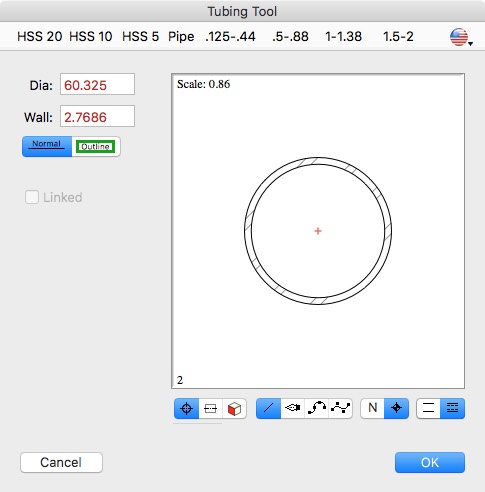Select the center crosshair placement icon

pyautogui.click(x=186, y=408)
